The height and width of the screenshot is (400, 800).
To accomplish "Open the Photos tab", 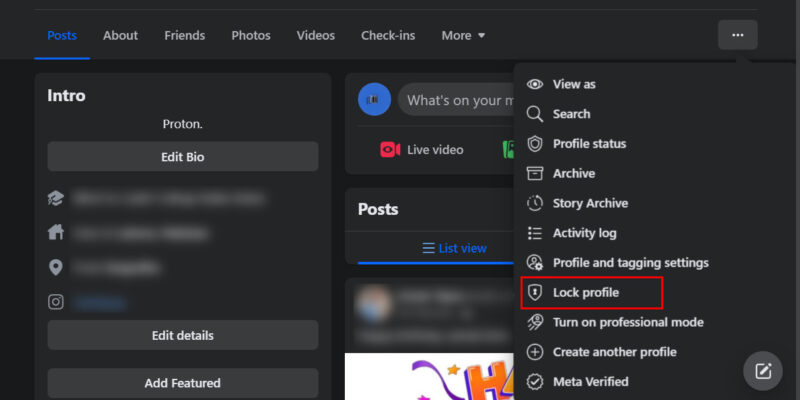I will point(251,36).
